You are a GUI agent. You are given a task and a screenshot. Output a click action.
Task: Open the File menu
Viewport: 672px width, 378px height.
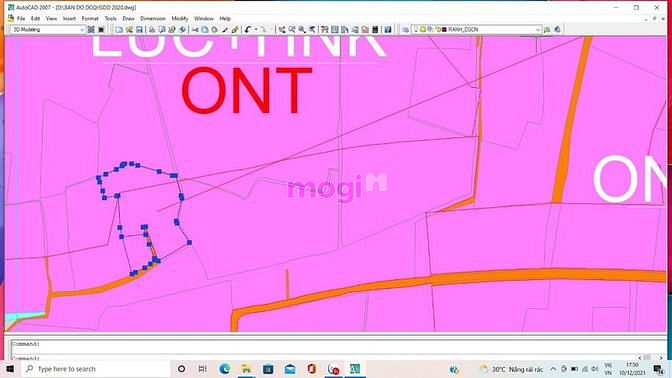[21, 18]
